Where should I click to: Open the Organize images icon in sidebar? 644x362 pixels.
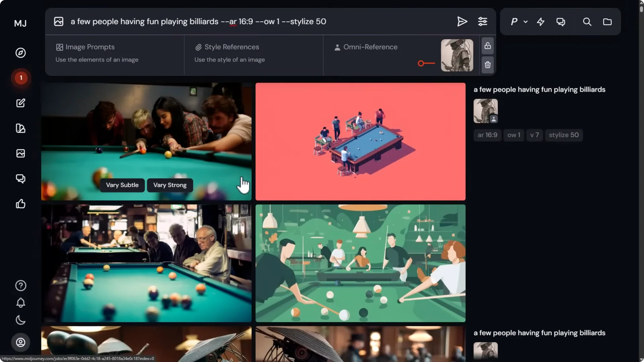tap(20, 153)
